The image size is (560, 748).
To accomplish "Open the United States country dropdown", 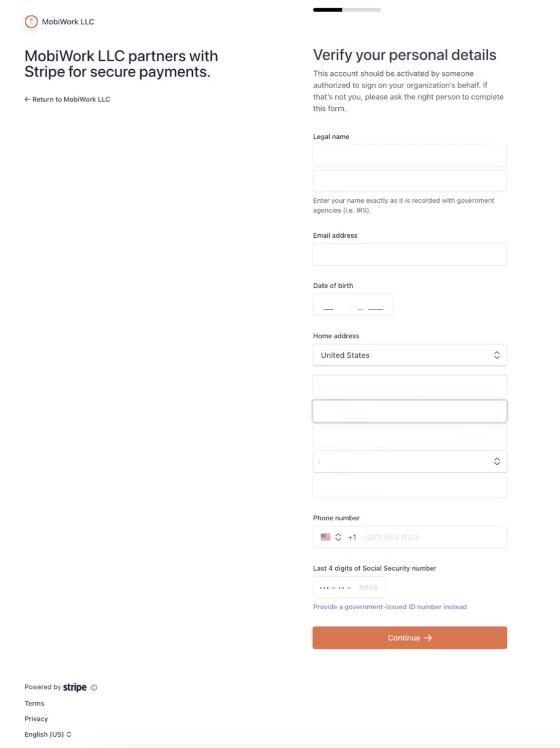I will coord(409,355).
